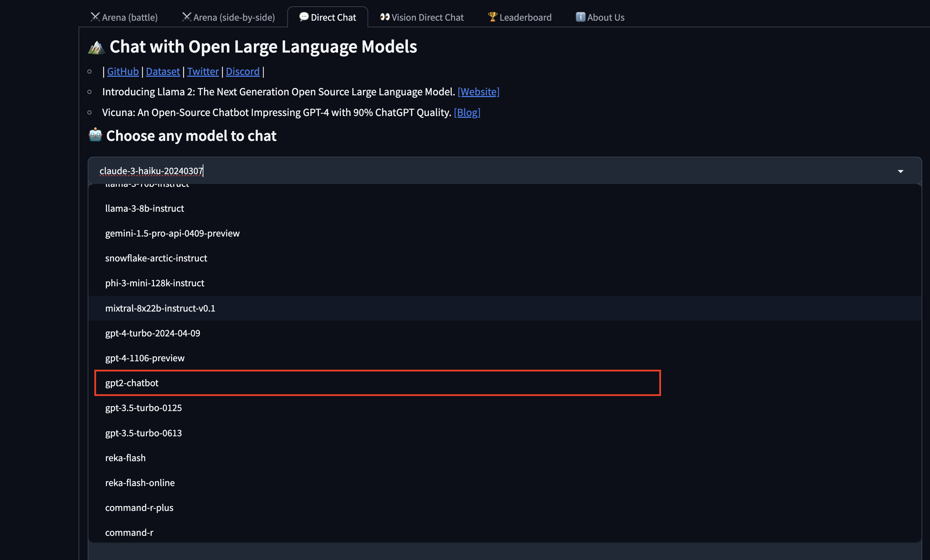Select phi-3-mini-128k-instruct model
The image size is (930, 560).
coord(154,283)
